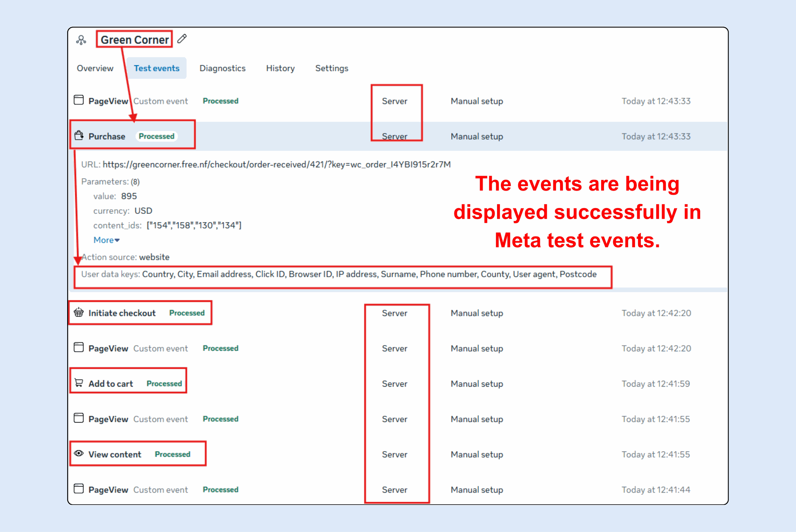
Task: Click the Initiate checkout basket icon
Action: (x=79, y=312)
